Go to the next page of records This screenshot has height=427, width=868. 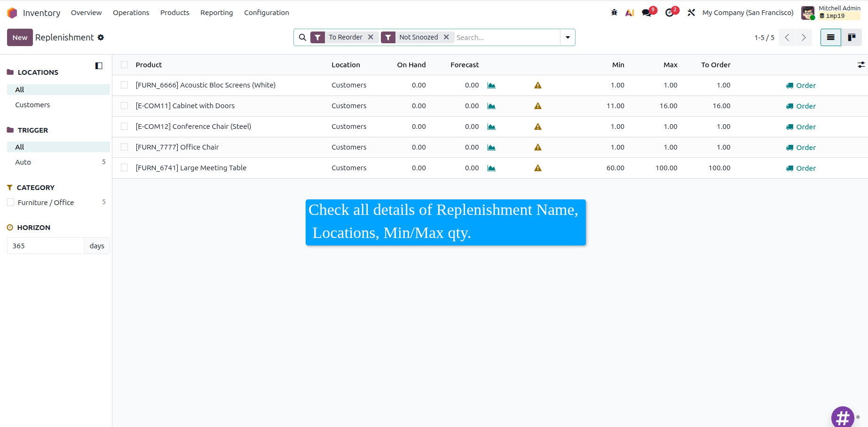click(x=804, y=37)
